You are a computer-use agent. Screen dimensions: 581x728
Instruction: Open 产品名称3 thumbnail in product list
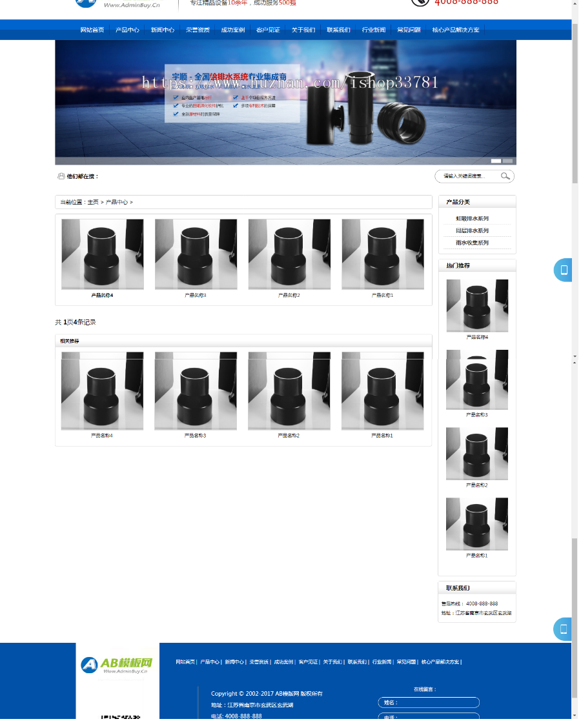(x=196, y=254)
